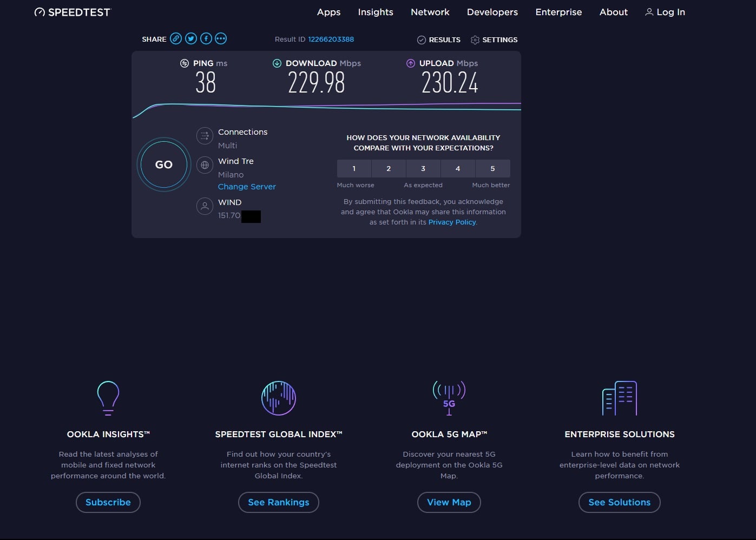Click the ping icon

185,63
